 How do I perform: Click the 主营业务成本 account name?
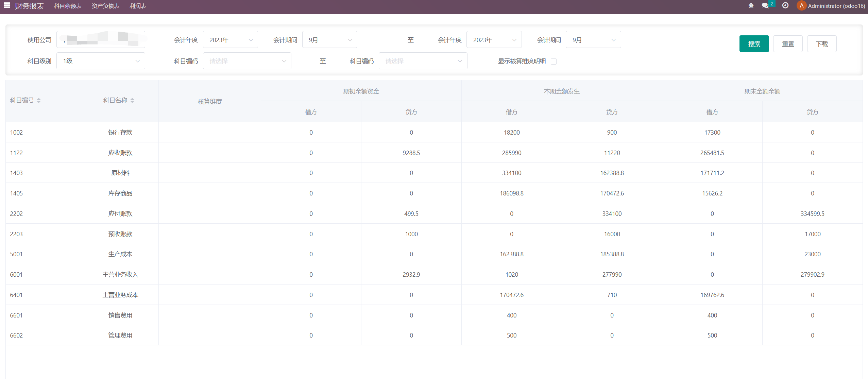(x=120, y=295)
